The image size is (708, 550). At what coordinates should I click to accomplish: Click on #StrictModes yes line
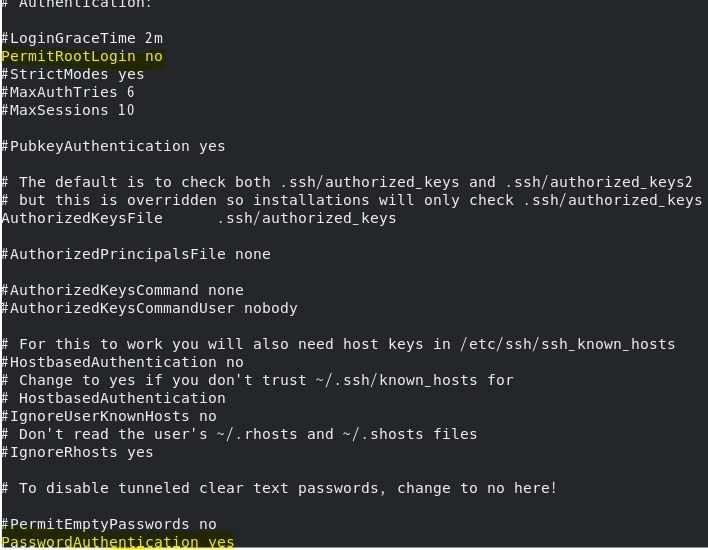pos(73,75)
